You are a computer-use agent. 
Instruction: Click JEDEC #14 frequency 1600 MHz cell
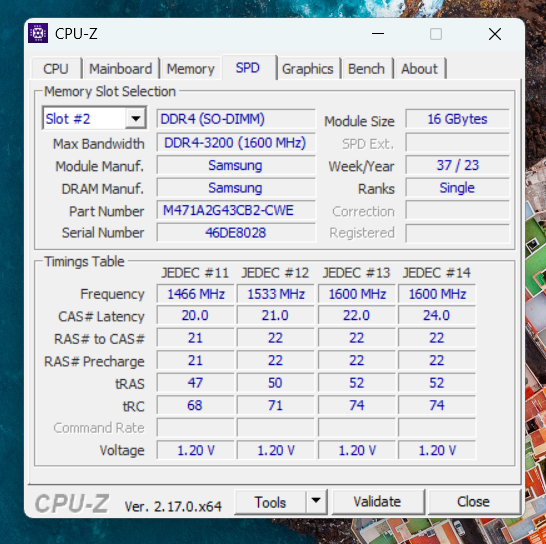click(437, 294)
